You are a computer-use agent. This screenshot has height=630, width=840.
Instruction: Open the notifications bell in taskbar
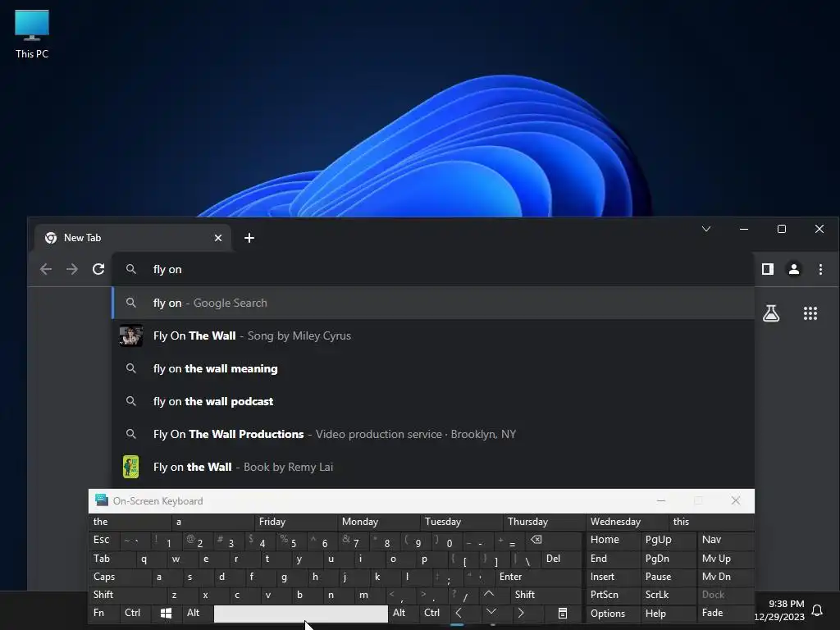pyautogui.click(x=817, y=610)
